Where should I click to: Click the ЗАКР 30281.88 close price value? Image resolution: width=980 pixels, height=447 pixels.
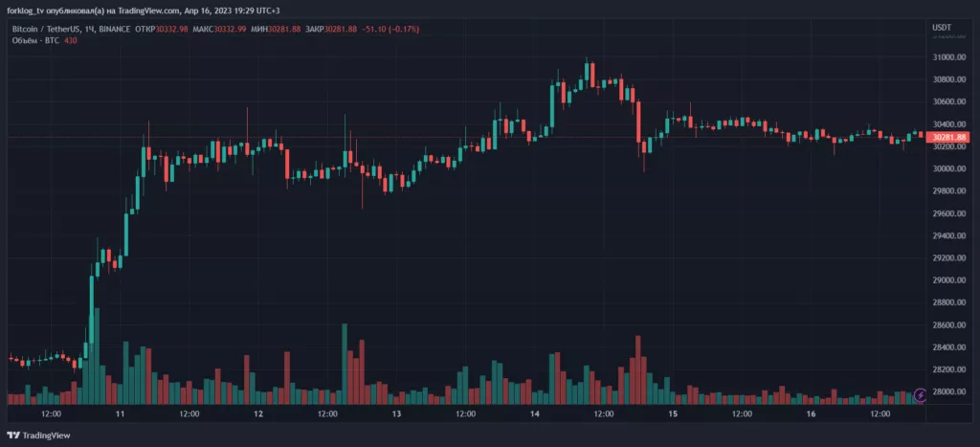click(331, 30)
